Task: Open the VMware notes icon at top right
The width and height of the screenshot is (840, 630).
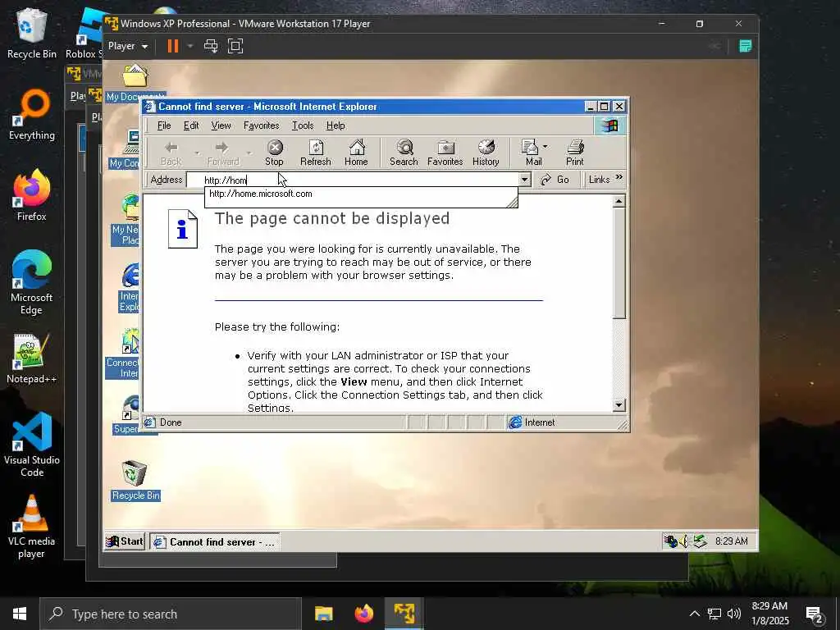Action: point(745,46)
